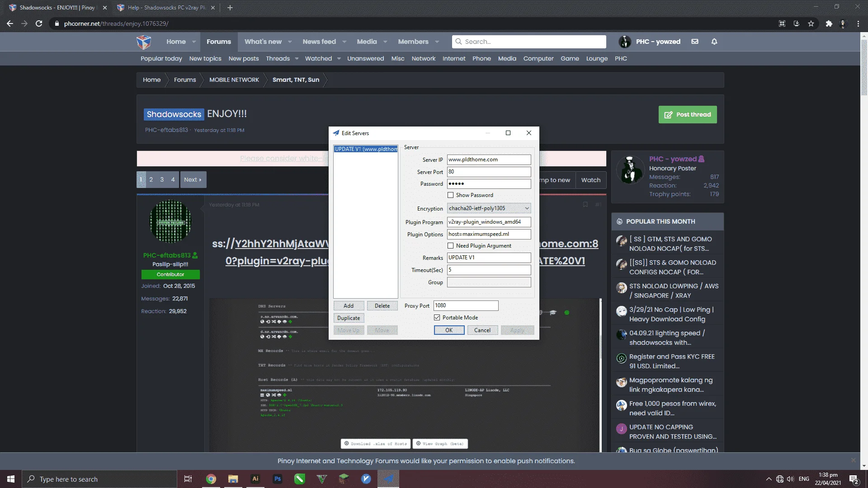Screen dimensions: 868x488
Task: Open the Windows notification center icon
Action: [854, 479]
